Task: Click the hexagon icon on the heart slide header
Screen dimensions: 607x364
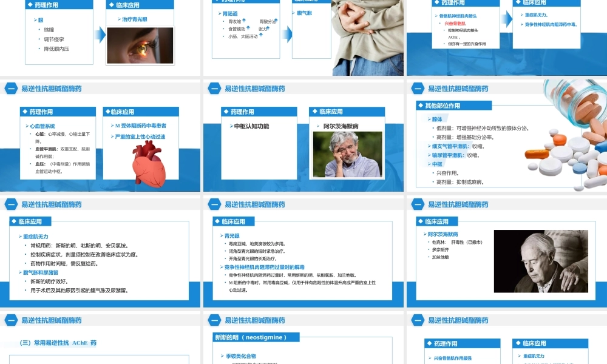Action: 11,88
